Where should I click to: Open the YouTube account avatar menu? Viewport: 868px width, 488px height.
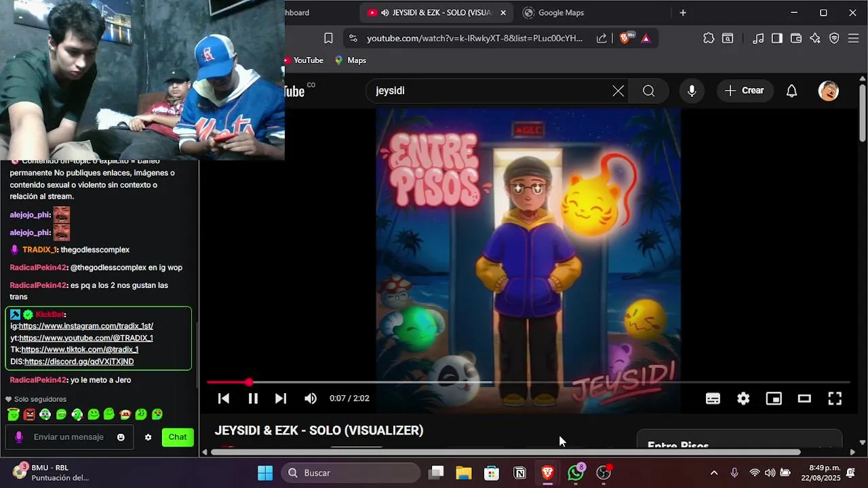[829, 91]
